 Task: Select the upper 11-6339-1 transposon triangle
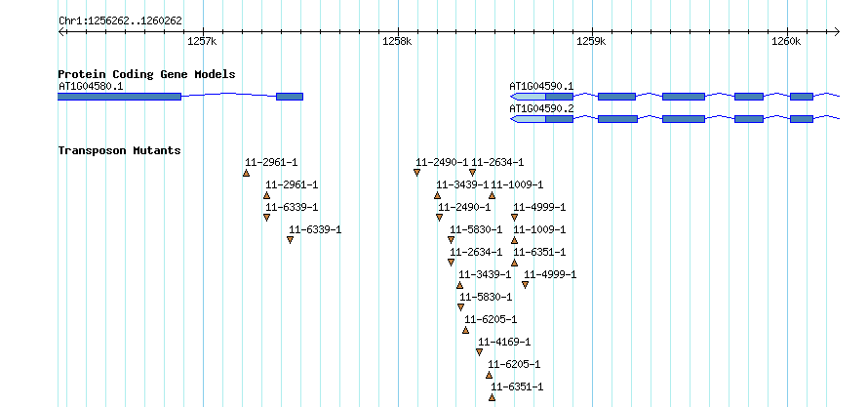(267, 218)
